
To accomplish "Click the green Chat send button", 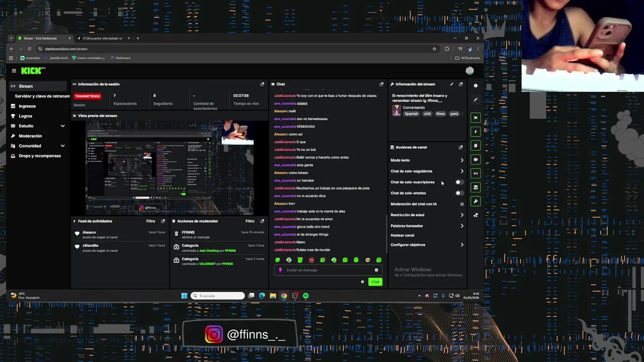I will 375,282.
